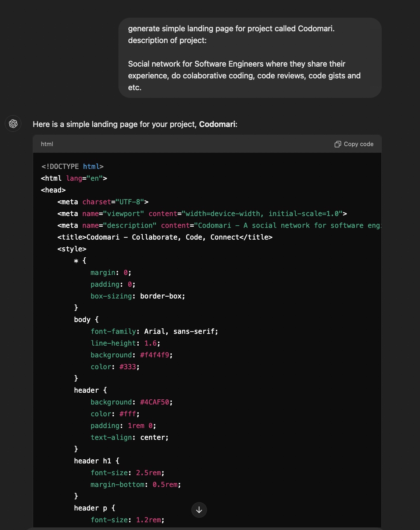Image resolution: width=420 pixels, height=530 pixels.
Task: Click the meta charset="UTF-8" line
Action: pyautogui.click(x=103, y=202)
